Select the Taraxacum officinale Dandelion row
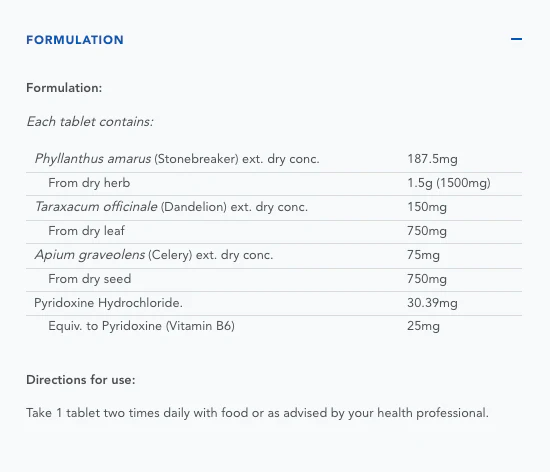The image size is (550, 472). pyautogui.click(x=274, y=208)
